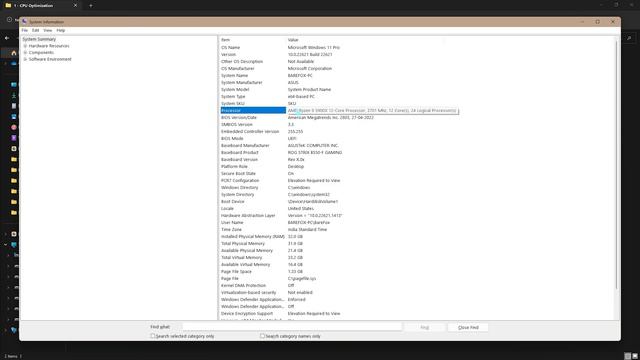Click the Find what input field
The image size is (640, 360).
point(292,327)
